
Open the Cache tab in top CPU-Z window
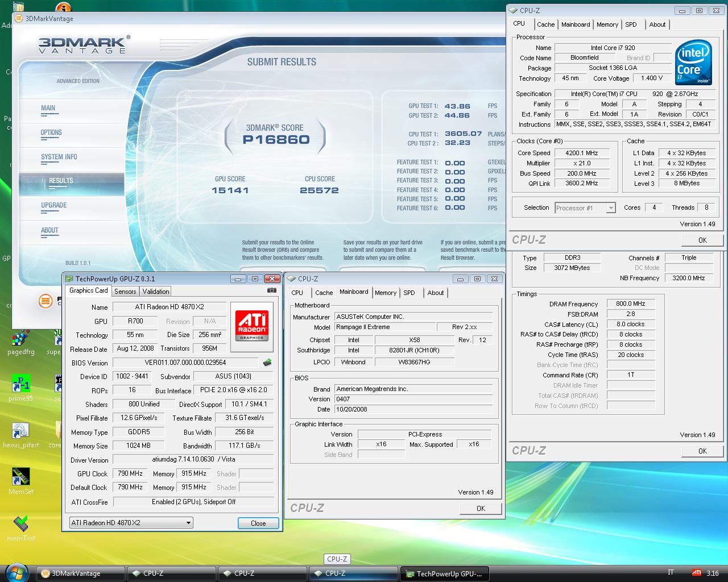click(x=545, y=24)
